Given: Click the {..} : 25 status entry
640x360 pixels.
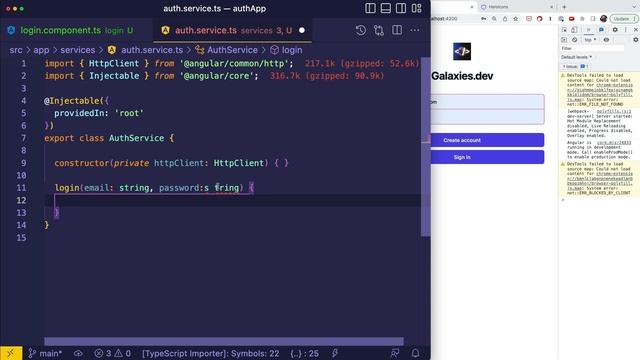Looking at the screenshot, I should pyautogui.click(x=304, y=353).
